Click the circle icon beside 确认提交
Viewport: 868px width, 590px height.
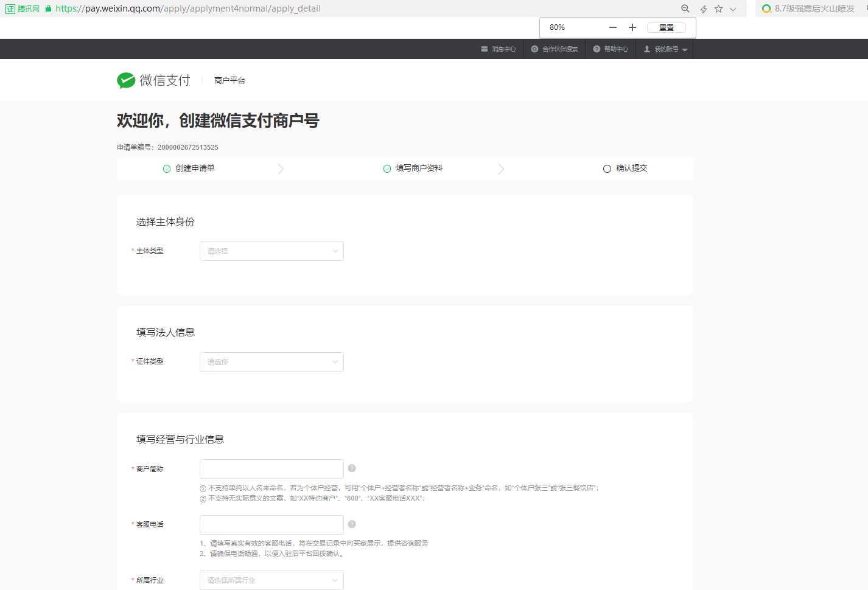coord(607,169)
